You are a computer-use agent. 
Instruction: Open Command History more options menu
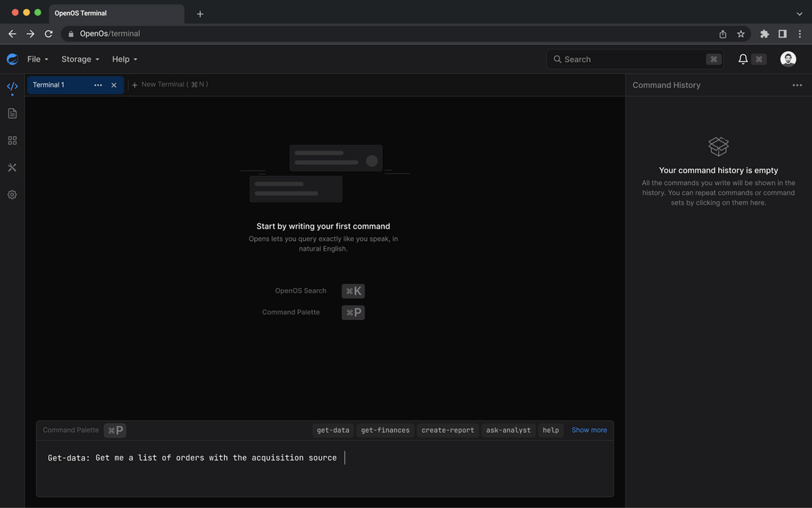click(x=797, y=85)
